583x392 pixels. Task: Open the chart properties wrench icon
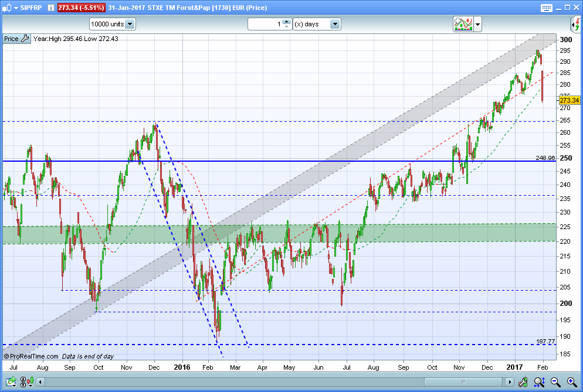[x=523, y=381]
